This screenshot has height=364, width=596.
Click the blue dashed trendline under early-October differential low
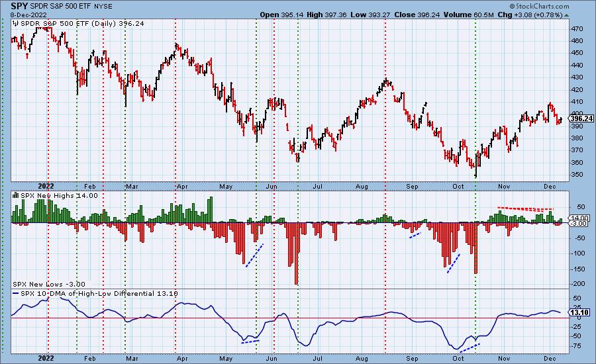click(470, 347)
